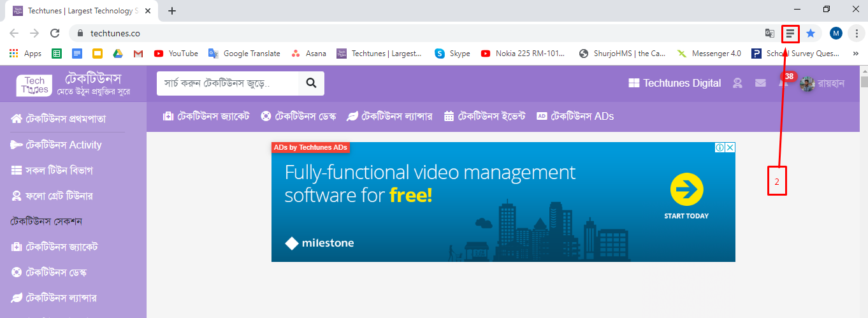Click the padlock site info icon
Image resolution: width=868 pixels, height=318 pixels.
[80, 33]
